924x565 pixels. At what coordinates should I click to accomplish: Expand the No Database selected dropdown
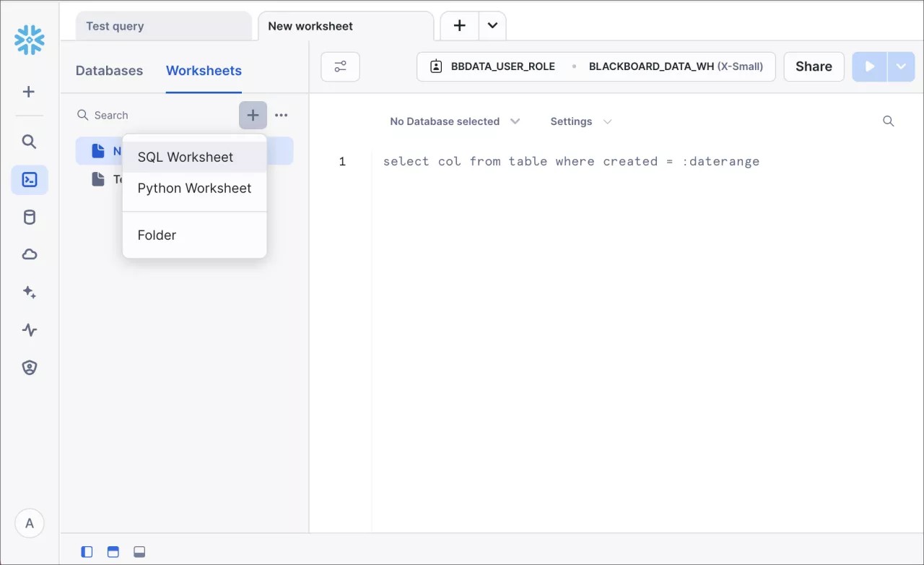(x=455, y=121)
